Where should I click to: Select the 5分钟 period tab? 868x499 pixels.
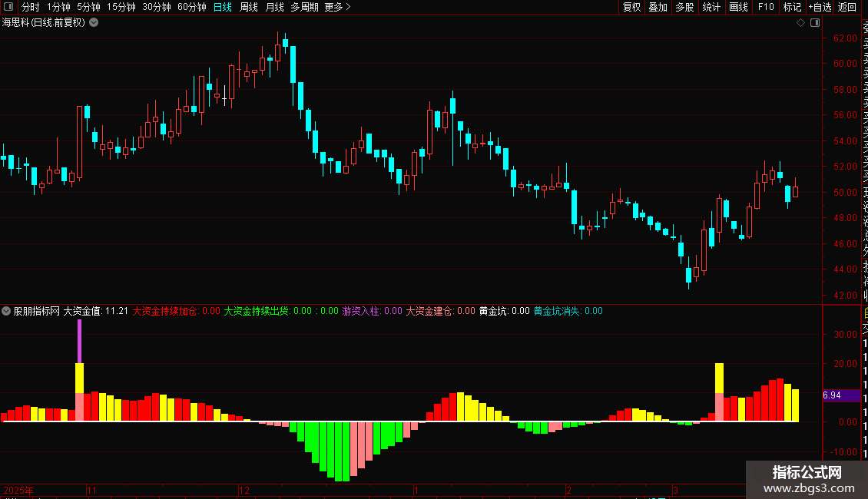(x=88, y=7)
